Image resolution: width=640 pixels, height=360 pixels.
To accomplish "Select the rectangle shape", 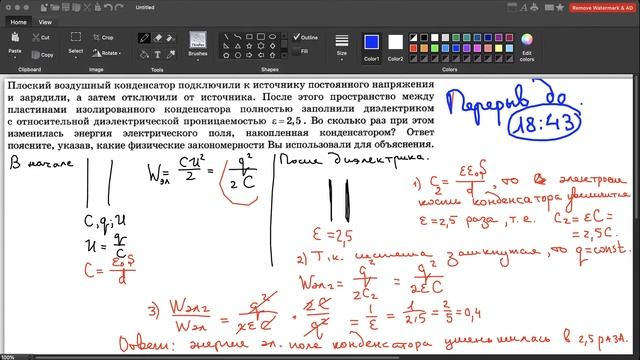I will (249, 37).
